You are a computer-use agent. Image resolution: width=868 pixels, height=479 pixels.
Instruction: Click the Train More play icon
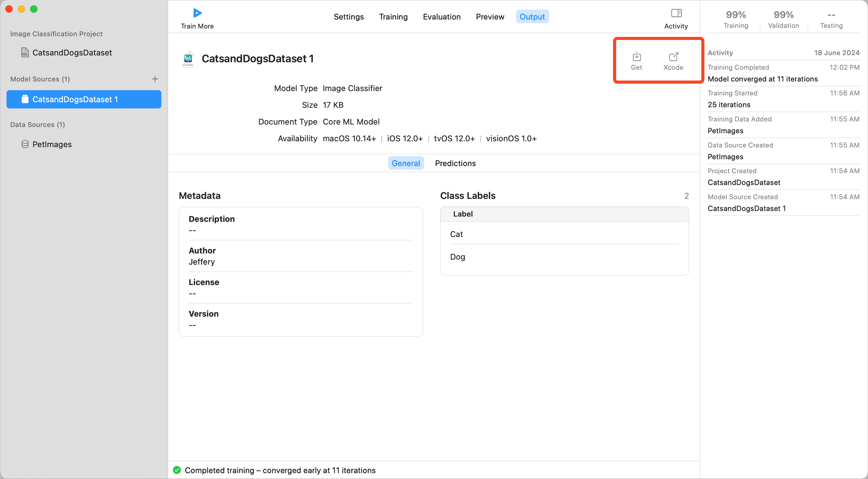pyautogui.click(x=197, y=13)
